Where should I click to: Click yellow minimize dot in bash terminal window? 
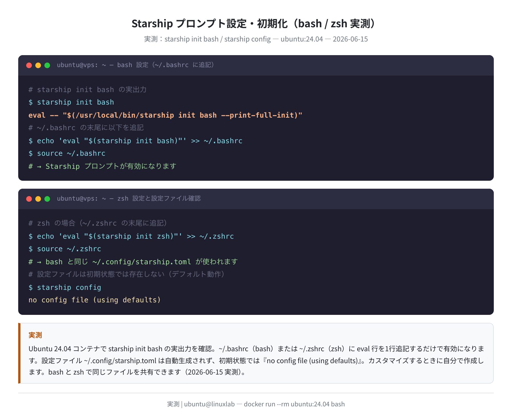[38, 65]
